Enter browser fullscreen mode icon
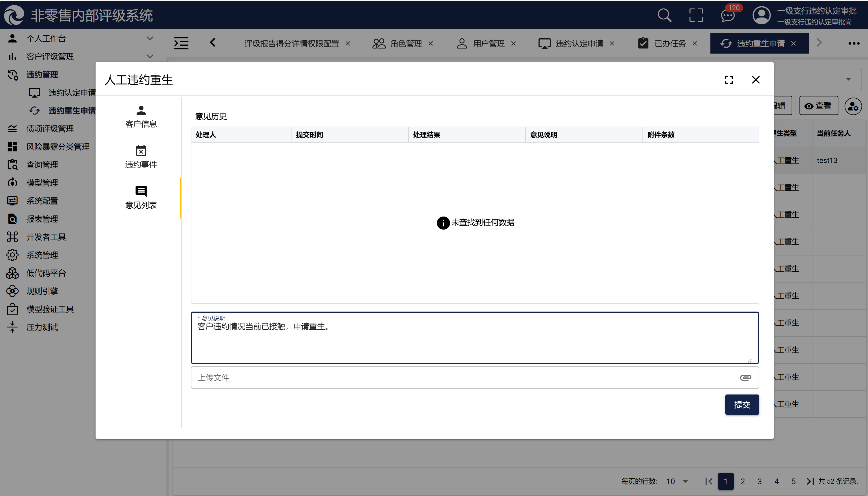Viewport: 868px width, 496px height. [696, 15]
